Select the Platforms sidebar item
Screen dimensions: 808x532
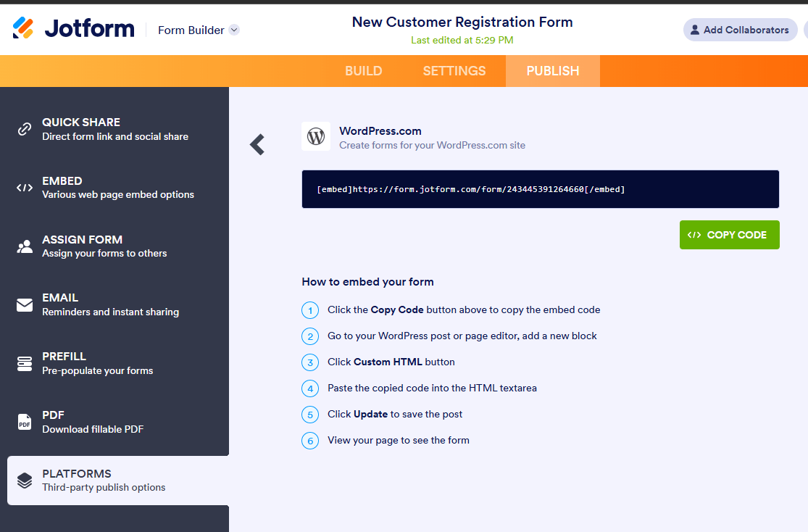point(118,481)
